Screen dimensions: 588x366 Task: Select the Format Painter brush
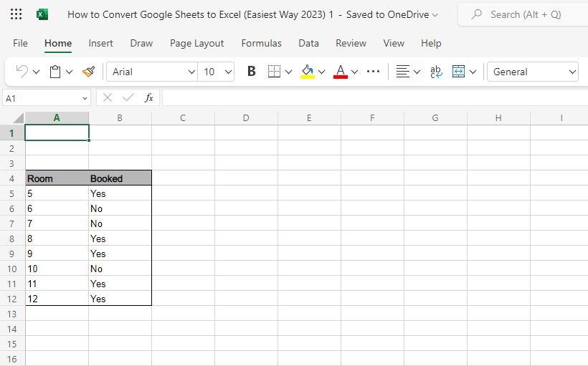pyautogui.click(x=89, y=72)
